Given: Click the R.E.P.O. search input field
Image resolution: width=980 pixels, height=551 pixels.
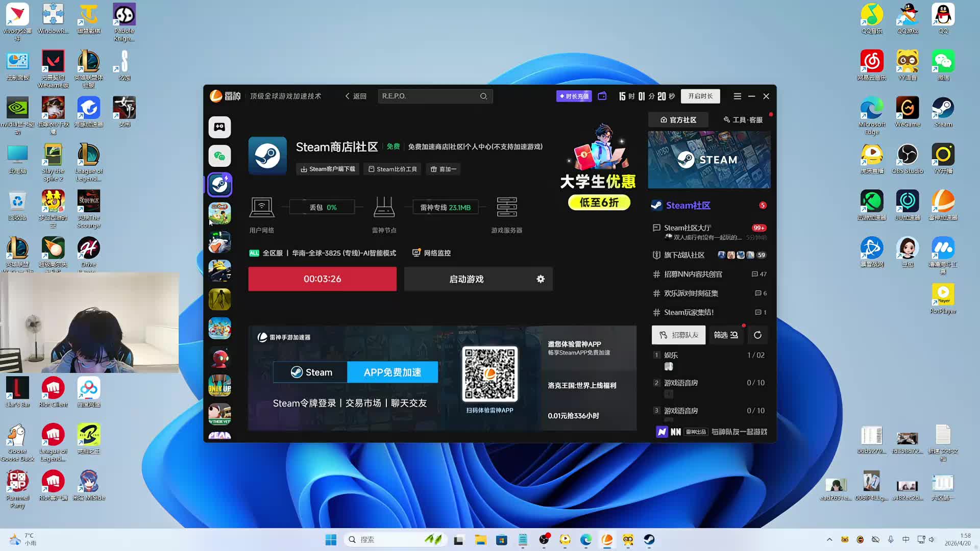Looking at the screenshot, I should (x=428, y=96).
